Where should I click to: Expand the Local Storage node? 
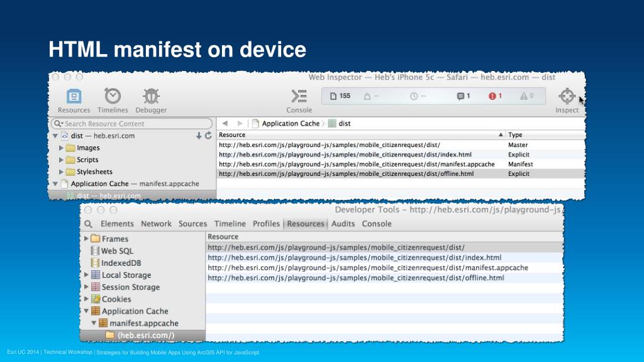coord(86,275)
